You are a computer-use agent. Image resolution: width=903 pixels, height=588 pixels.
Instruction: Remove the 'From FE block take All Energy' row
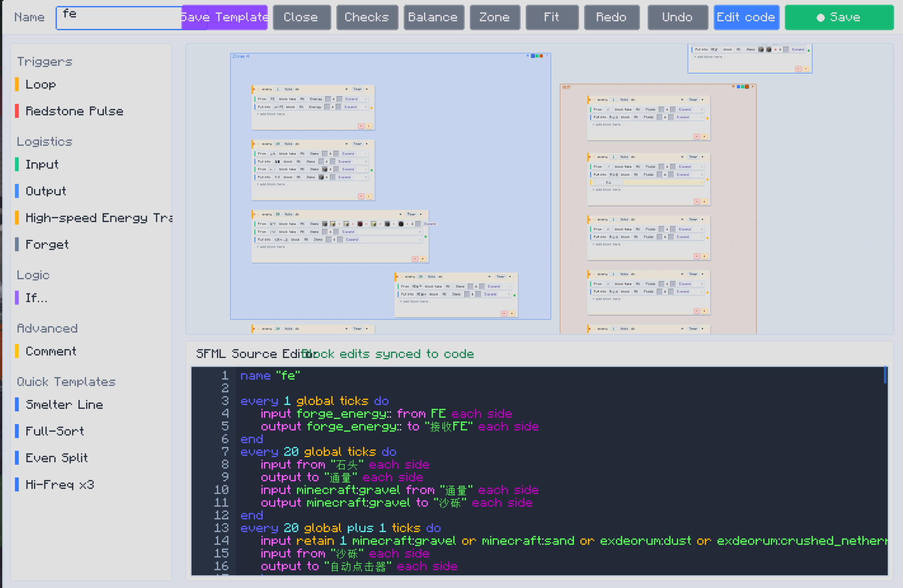366,99
